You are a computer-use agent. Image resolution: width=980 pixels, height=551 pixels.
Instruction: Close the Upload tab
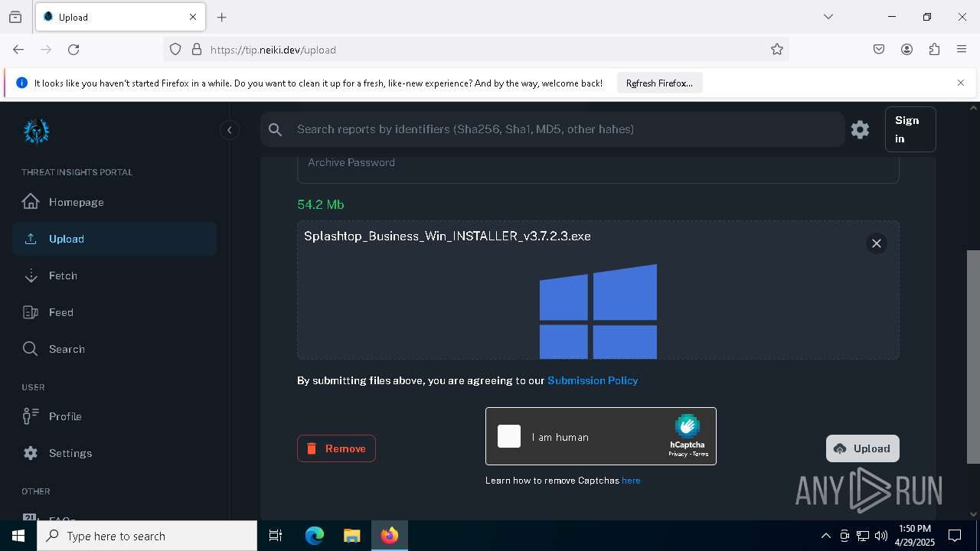[x=193, y=17]
